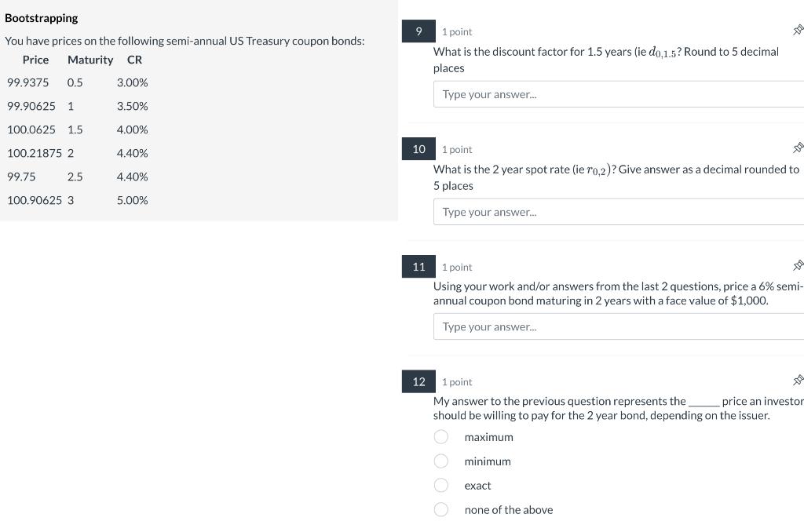
Task: Click the question 11 number badge
Action: click(418, 266)
